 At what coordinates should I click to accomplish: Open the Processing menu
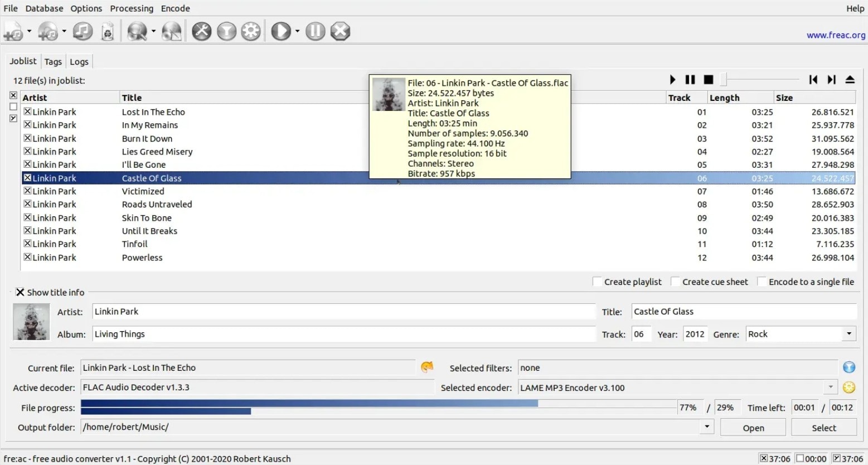coord(132,8)
